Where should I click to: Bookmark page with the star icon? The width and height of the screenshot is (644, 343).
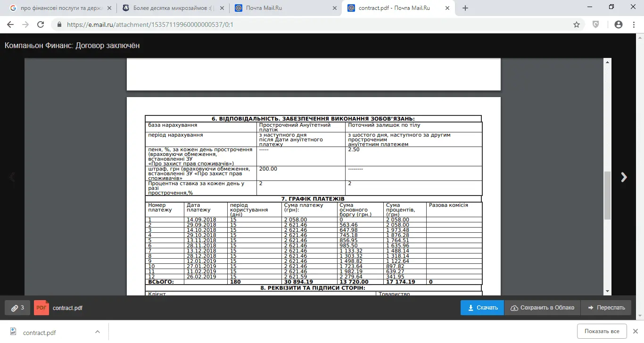(x=576, y=24)
